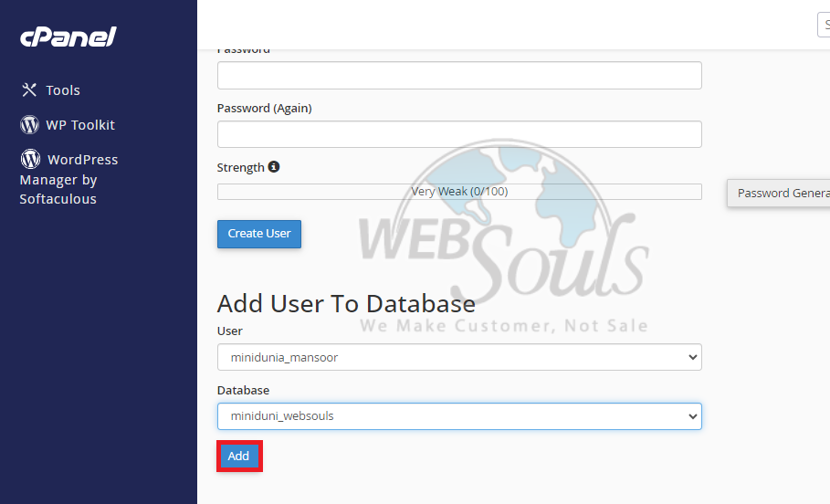Click the password strength meter bar
Viewport: 830px width, 504px height.
[459, 192]
